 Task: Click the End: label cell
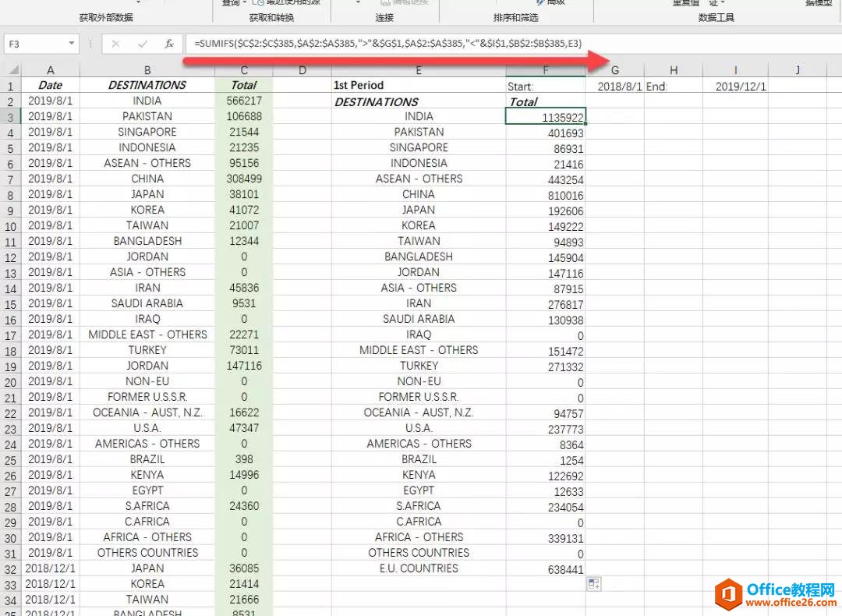coord(674,86)
